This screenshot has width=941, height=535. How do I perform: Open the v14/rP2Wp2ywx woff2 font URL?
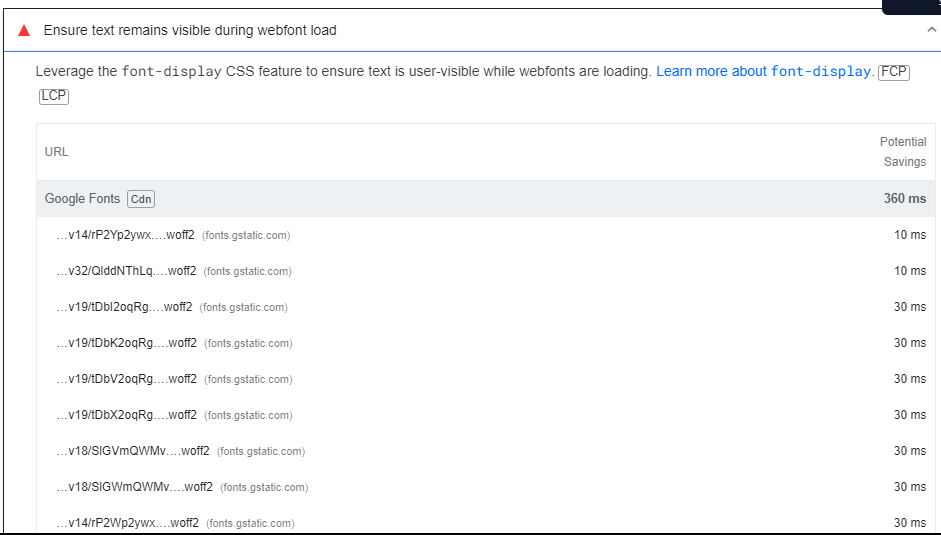(x=127, y=523)
